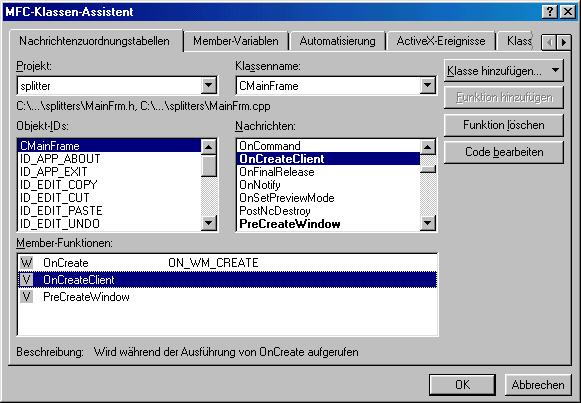Switch to the Member-Variablen tab

(x=236, y=41)
